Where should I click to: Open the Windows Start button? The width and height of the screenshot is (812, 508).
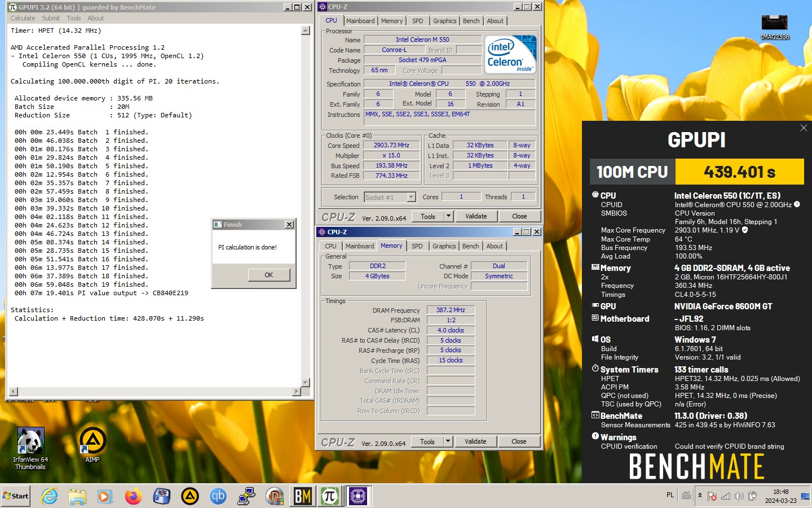[x=16, y=496]
